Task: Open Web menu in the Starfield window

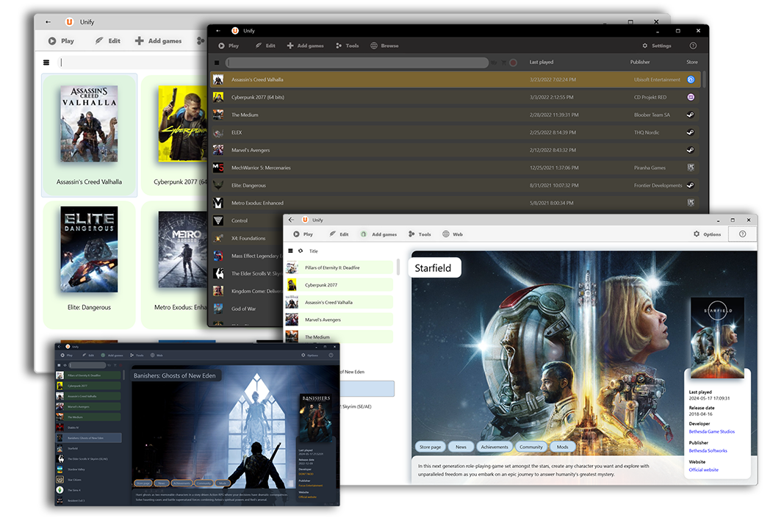Action: pyautogui.click(x=453, y=234)
